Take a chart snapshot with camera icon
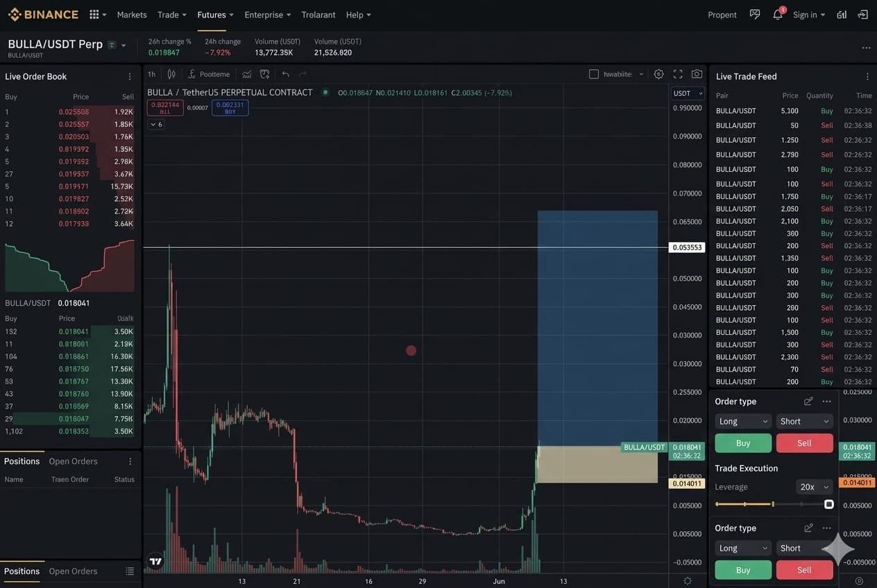The width and height of the screenshot is (877, 588). coord(697,74)
